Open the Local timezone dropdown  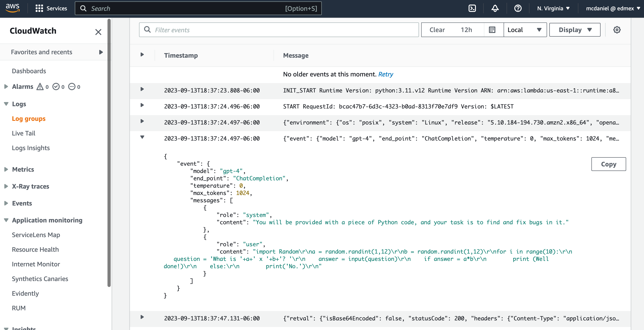point(525,30)
